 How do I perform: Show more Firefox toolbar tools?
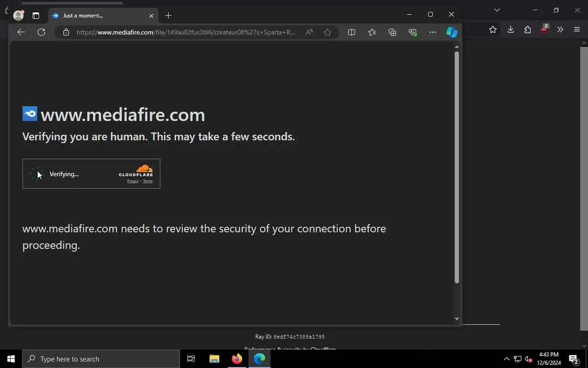coord(560,30)
